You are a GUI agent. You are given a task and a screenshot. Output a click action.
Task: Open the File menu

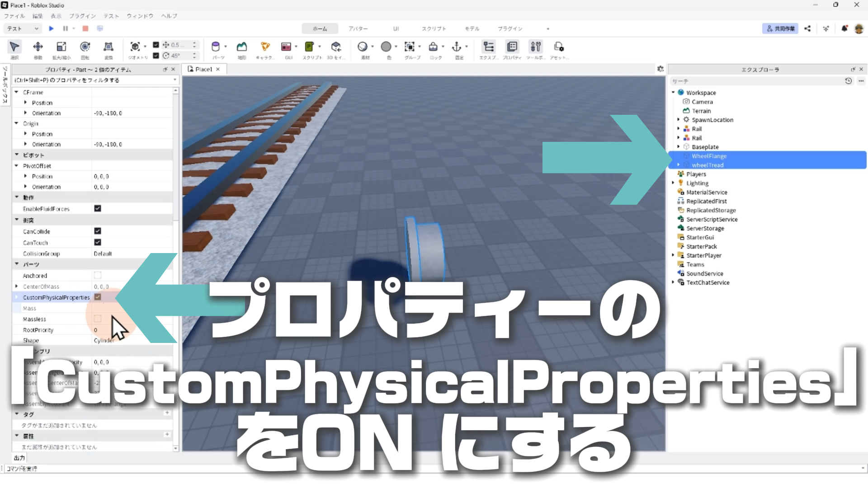tap(14, 16)
